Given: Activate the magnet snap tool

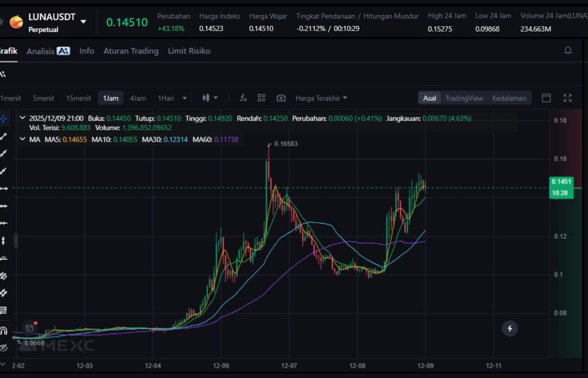Looking at the screenshot, I should 4,330.
